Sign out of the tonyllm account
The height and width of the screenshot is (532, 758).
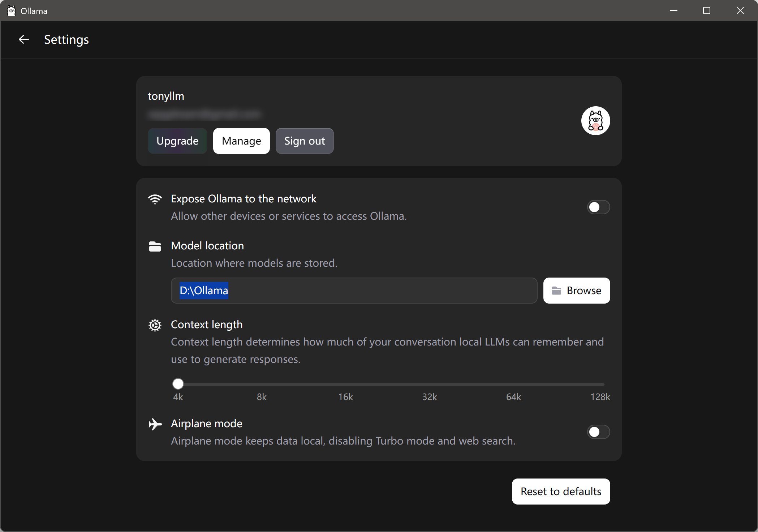click(305, 141)
